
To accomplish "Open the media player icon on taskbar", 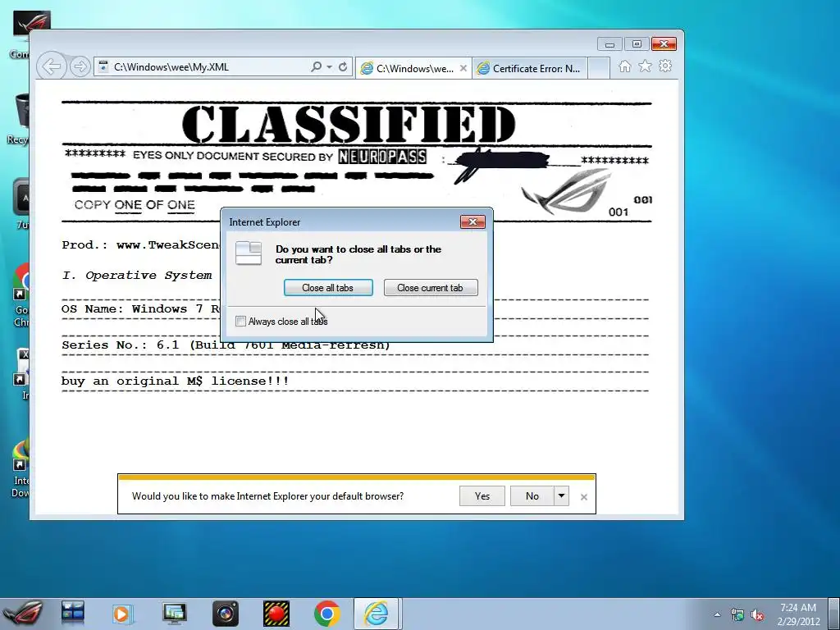I will tap(121, 614).
